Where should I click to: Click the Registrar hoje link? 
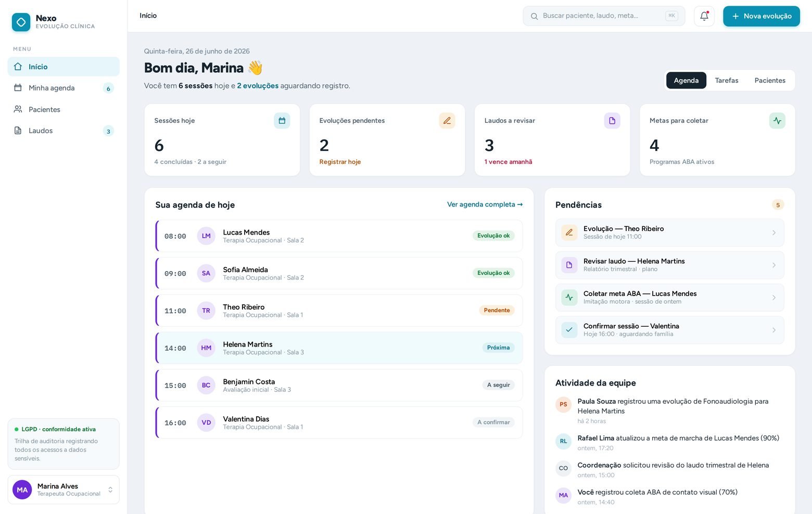tap(340, 162)
